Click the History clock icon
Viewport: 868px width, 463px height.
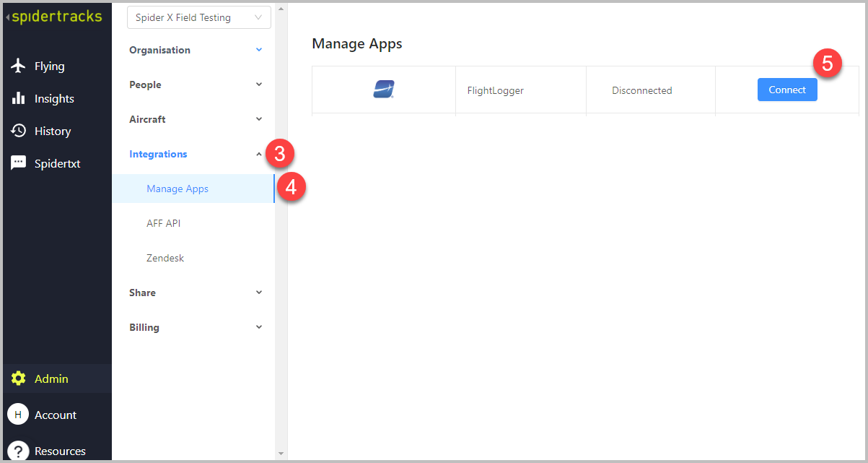coord(19,131)
